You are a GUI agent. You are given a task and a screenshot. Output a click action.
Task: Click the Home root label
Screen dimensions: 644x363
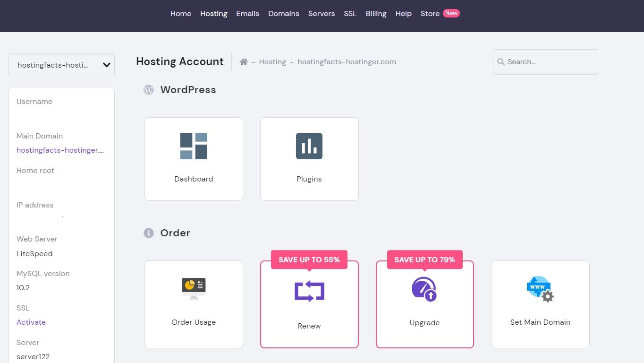coord(35,171)
